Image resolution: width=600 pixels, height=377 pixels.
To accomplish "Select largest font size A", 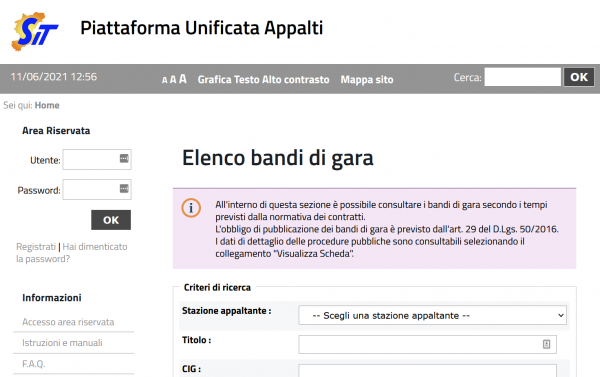I will click(x=183, y=79).
